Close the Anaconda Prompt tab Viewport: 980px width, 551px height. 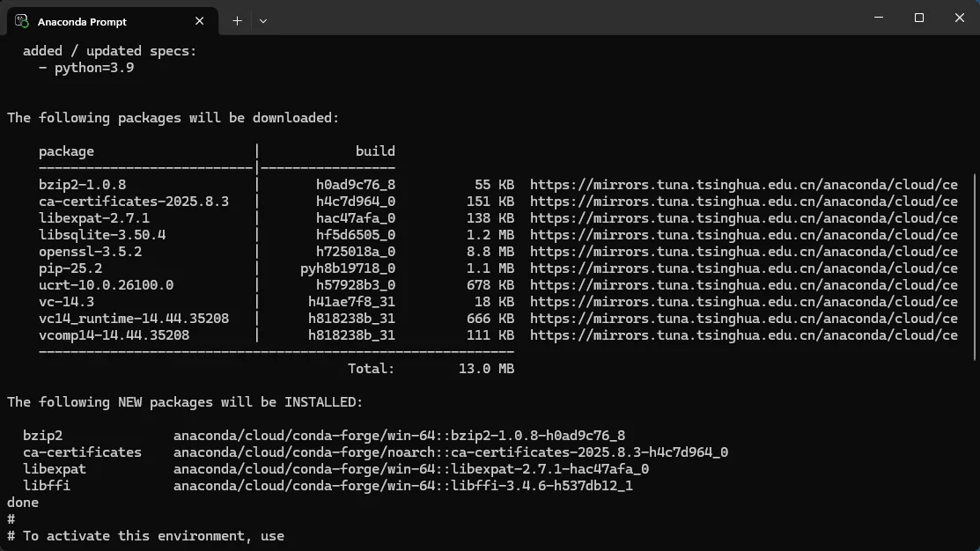[x=203, y=21]
